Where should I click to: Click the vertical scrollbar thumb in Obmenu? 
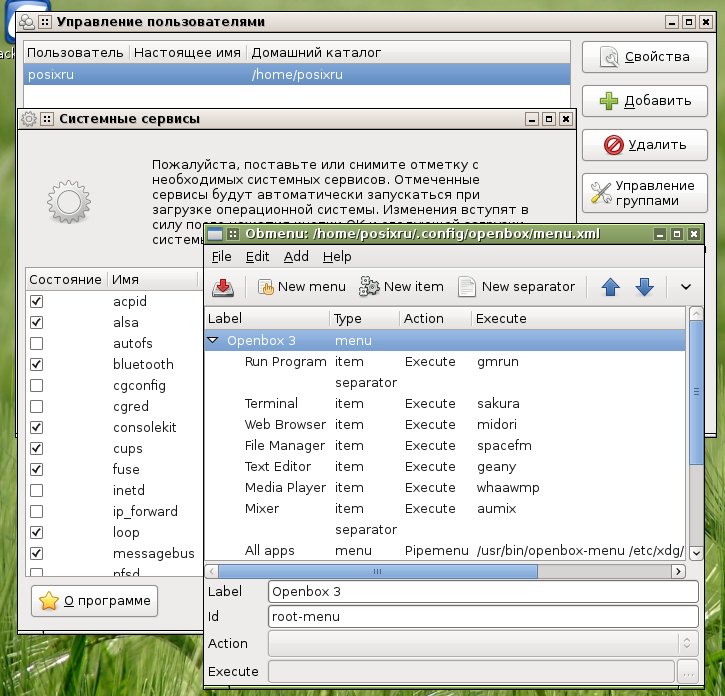[x=696, y=393]
